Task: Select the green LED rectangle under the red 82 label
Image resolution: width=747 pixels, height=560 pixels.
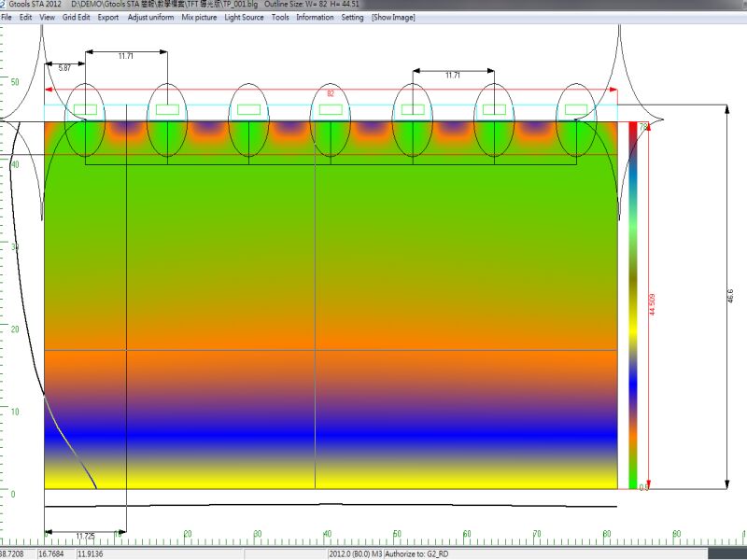Action: pos(331,109)
